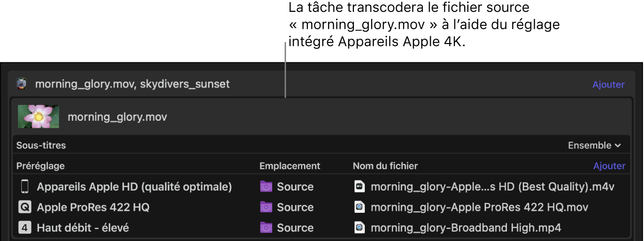Select the Haut débit - élevé preset row
Viewport: 644px width, 241px height.
(x=83, y=228)
